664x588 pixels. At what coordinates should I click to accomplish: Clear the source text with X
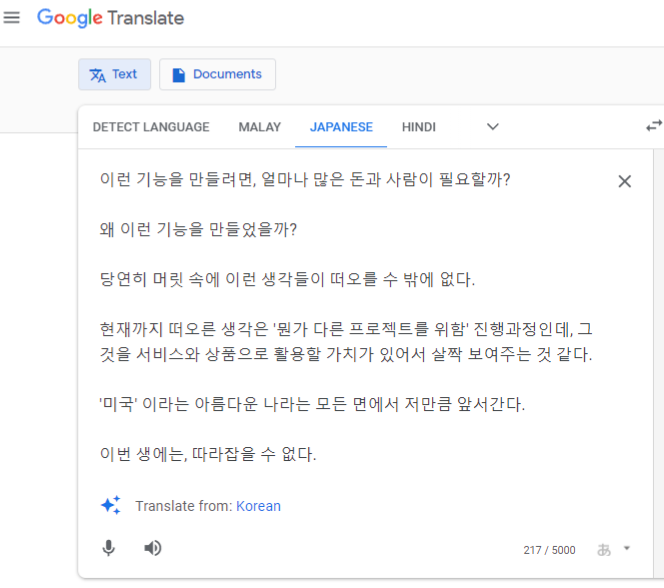[x=625, y=181]
